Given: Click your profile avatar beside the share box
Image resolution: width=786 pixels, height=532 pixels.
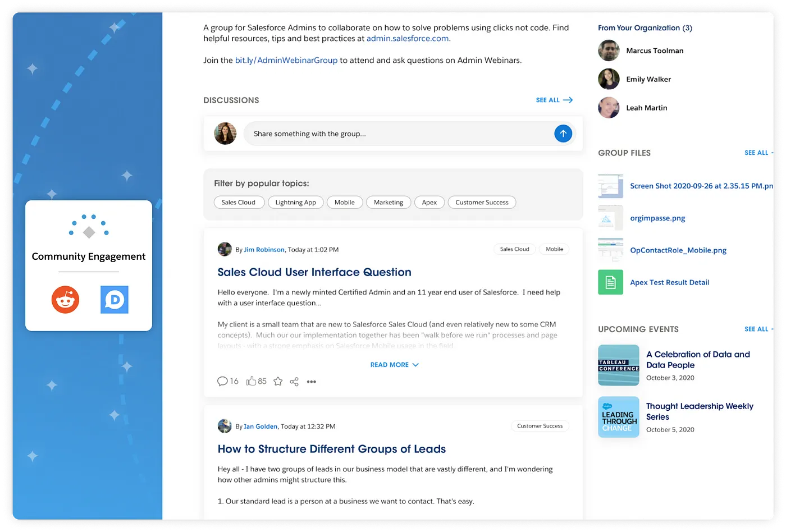Looking at the screenshot, I should [x=225, y=134].
